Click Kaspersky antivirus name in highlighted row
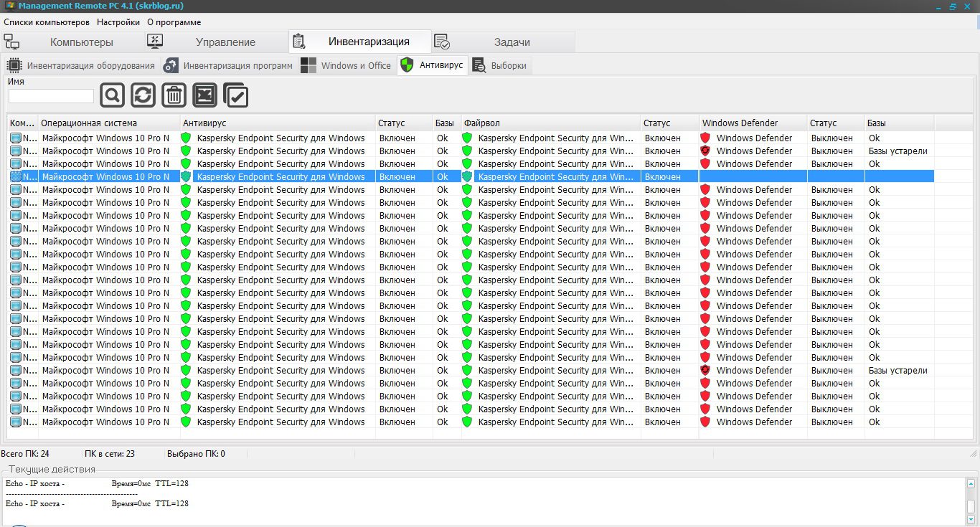980x527 pixels. click(281, 176)
